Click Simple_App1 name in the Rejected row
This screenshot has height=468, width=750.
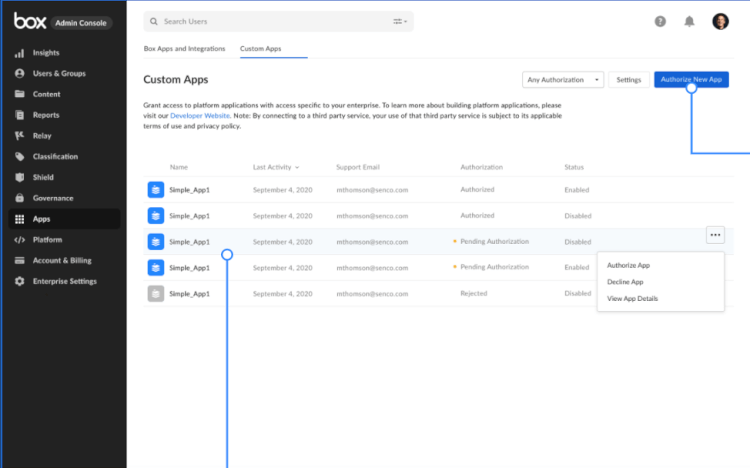[189, 294]
